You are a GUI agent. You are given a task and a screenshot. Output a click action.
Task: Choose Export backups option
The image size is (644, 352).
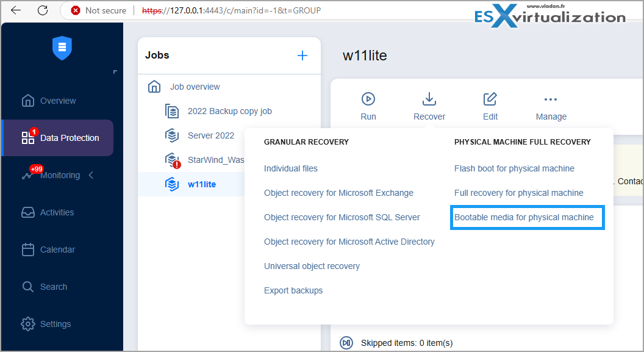click(294, 290)
